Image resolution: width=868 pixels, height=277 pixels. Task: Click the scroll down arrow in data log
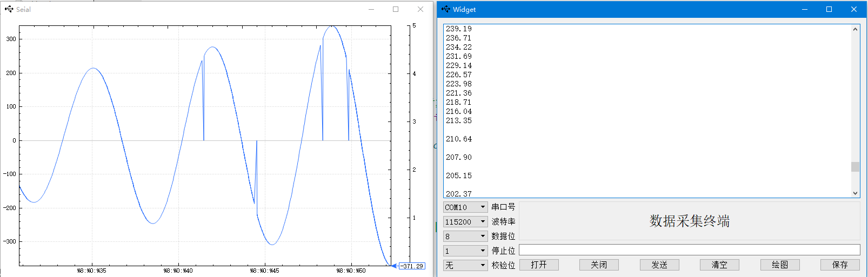click(x=855, y=193)
